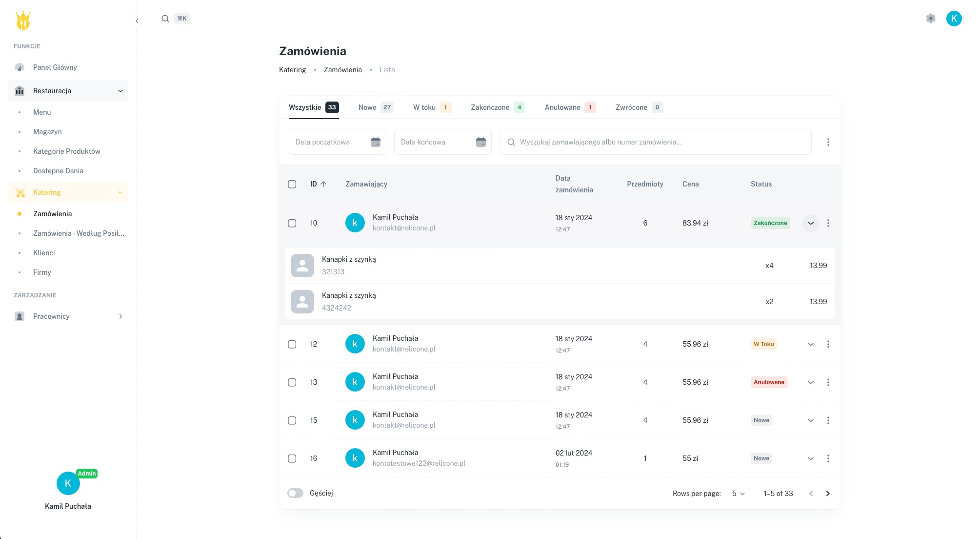Open three-dot menu for order 12
The width and height of the screenshot is (980, 539).
point(828,344)
